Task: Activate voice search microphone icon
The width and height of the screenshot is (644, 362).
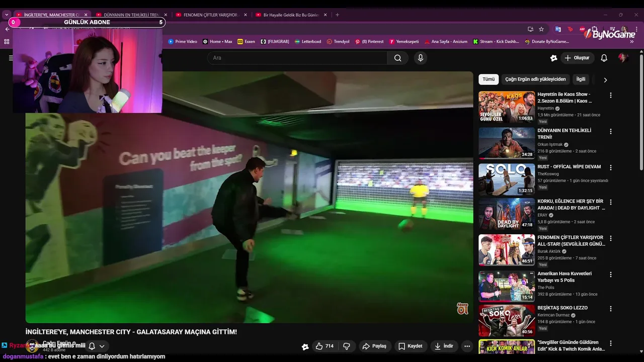Action: point(421,58)
